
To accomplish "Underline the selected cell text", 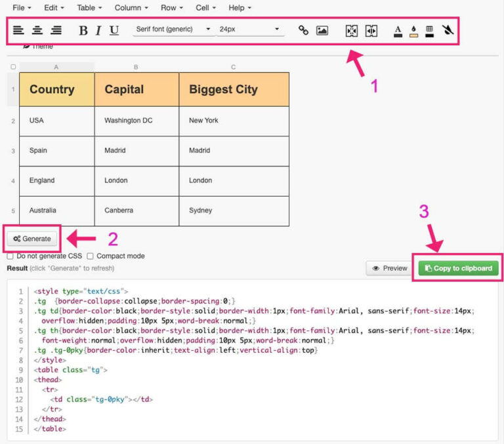I will [x=114, y=30].
